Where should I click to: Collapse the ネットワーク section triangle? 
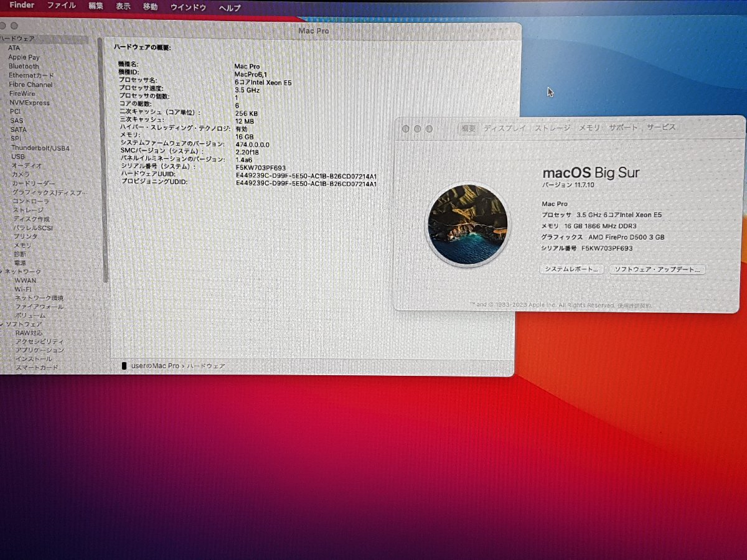2,272
